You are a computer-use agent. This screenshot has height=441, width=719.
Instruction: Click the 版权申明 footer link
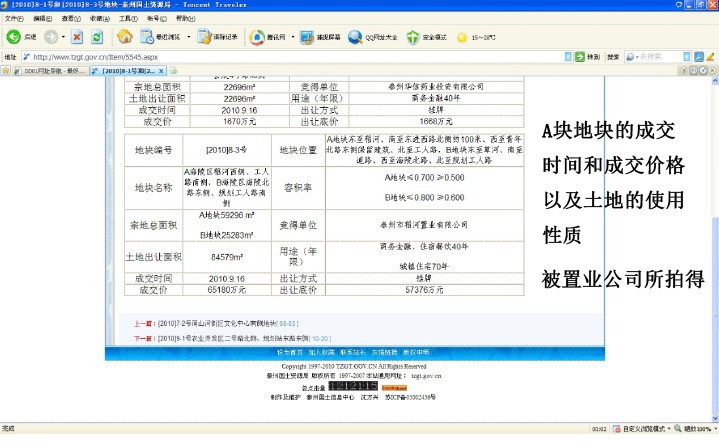click(x=416, y=352)
